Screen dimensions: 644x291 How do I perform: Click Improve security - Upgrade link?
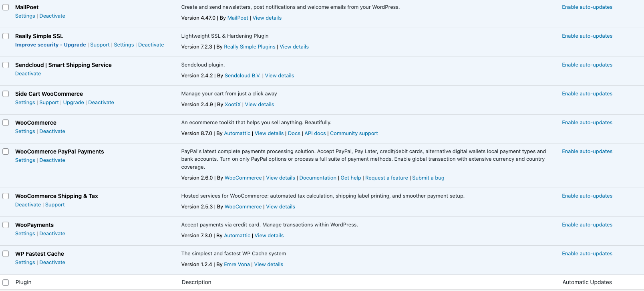[50, 44]
